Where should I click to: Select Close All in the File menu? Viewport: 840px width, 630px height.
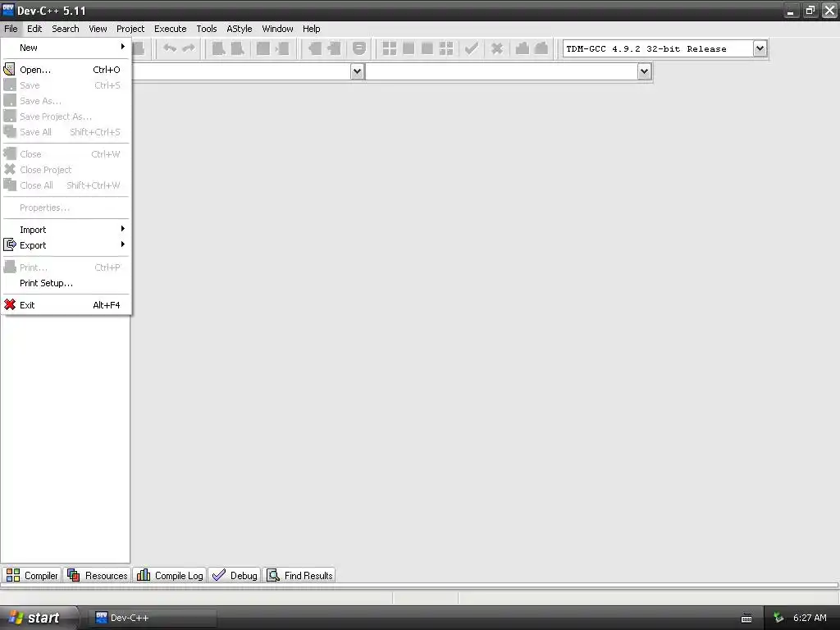(66, 185)
